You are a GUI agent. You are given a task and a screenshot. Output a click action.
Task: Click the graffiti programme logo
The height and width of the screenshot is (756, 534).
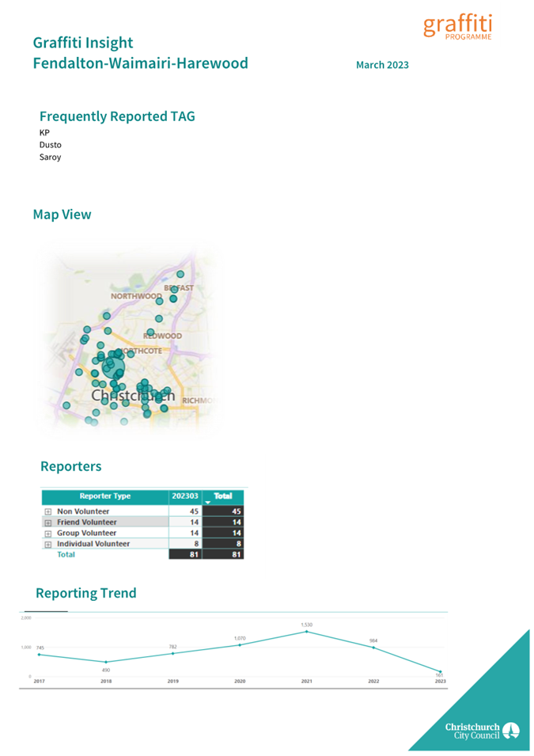coord(458,27)
